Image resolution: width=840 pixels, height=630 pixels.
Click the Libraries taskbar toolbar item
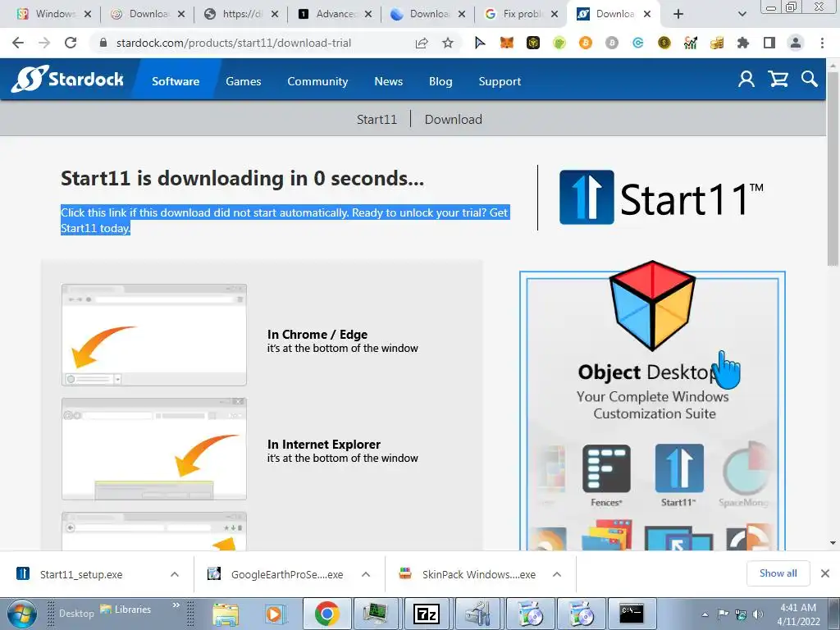(126, 609)
